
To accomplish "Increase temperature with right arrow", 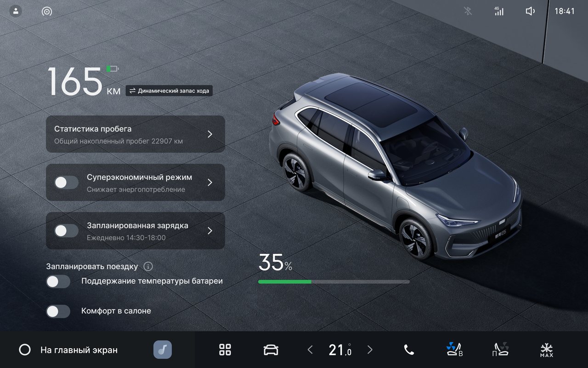I will tap(370, 350).
